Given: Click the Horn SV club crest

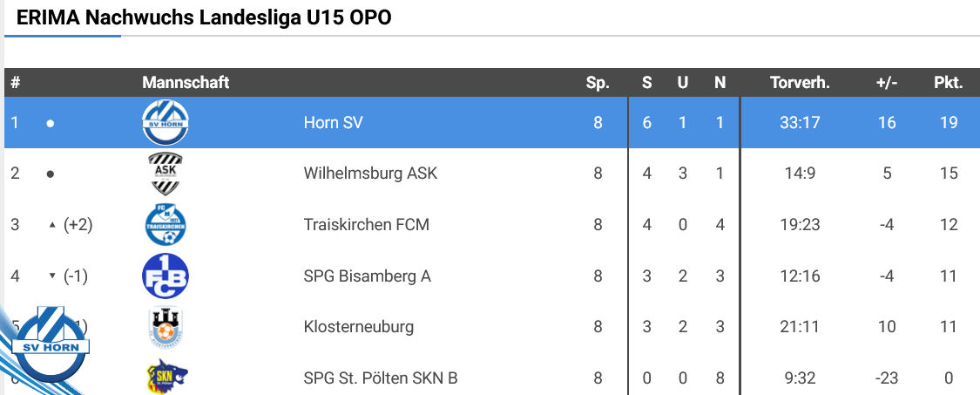Looking at the screenshot, I should [165, 123].
